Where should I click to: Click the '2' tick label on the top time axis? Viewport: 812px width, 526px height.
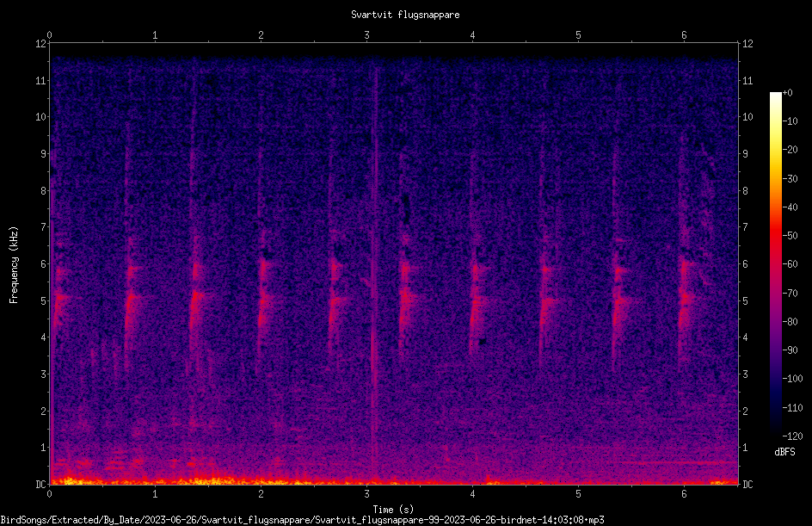click(261, 35)
